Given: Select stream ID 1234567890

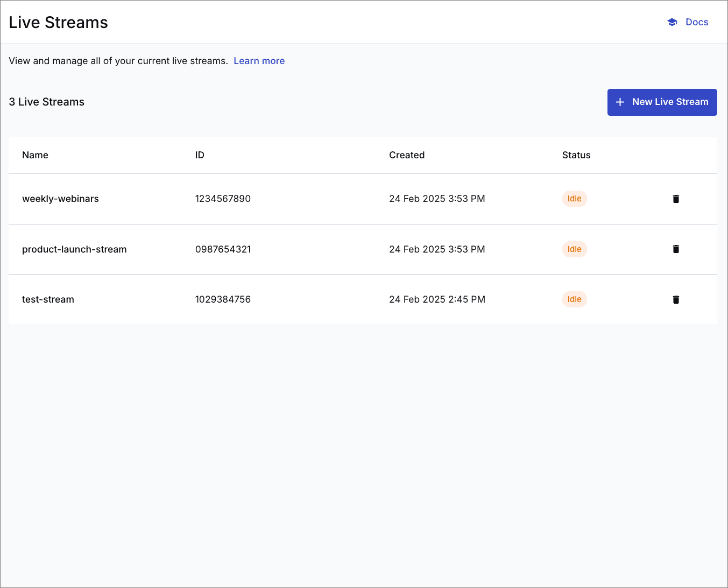Looking at the screenshot, I should click(223, 199).
